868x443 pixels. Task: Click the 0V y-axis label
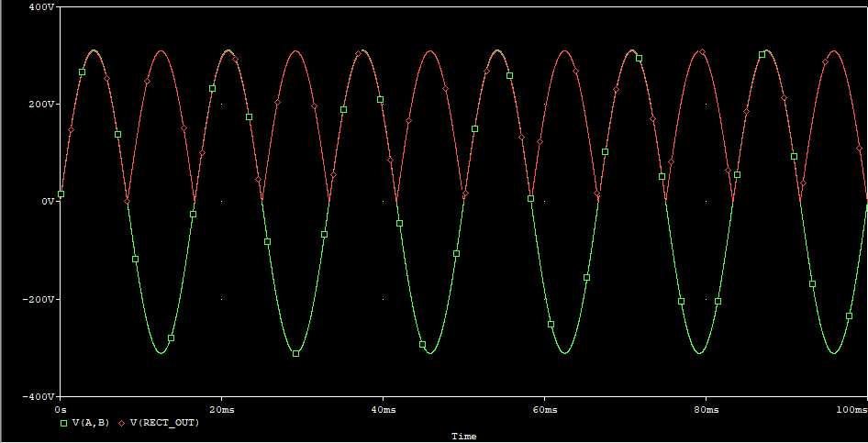[46, 201]
